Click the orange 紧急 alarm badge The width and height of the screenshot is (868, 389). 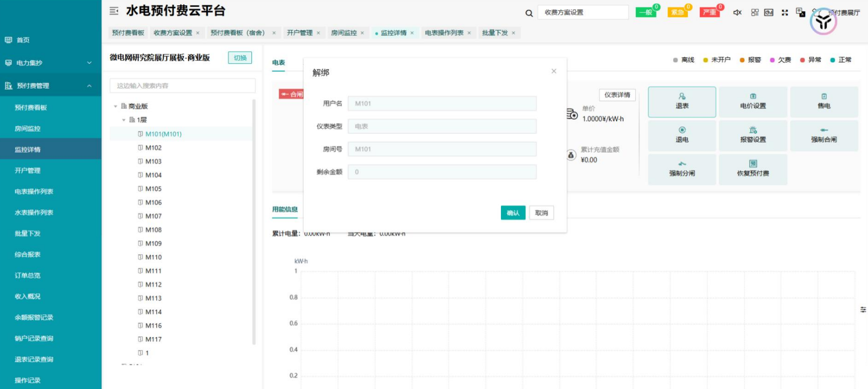678,12
